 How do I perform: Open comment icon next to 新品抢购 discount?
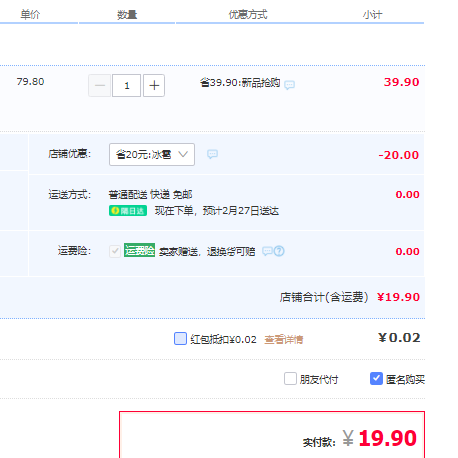[289, 85]
